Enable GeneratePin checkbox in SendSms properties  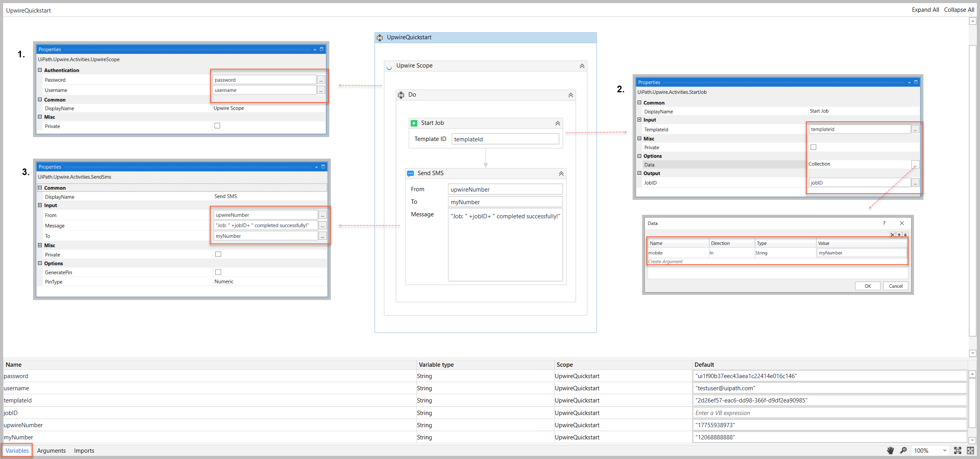(218, 272)
